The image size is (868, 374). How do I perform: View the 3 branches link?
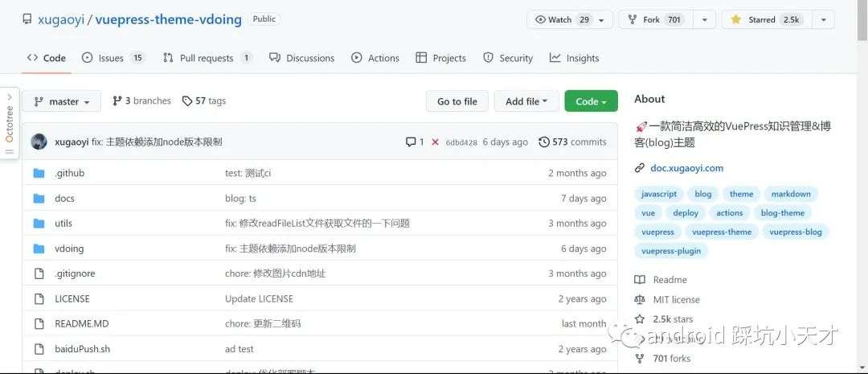tap(141, 101)
